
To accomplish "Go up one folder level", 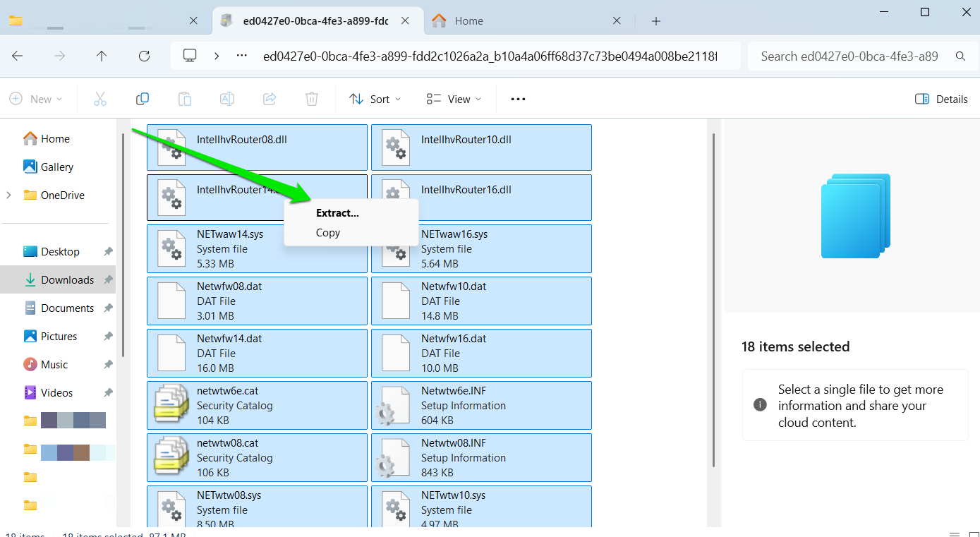I will [102, 56].
